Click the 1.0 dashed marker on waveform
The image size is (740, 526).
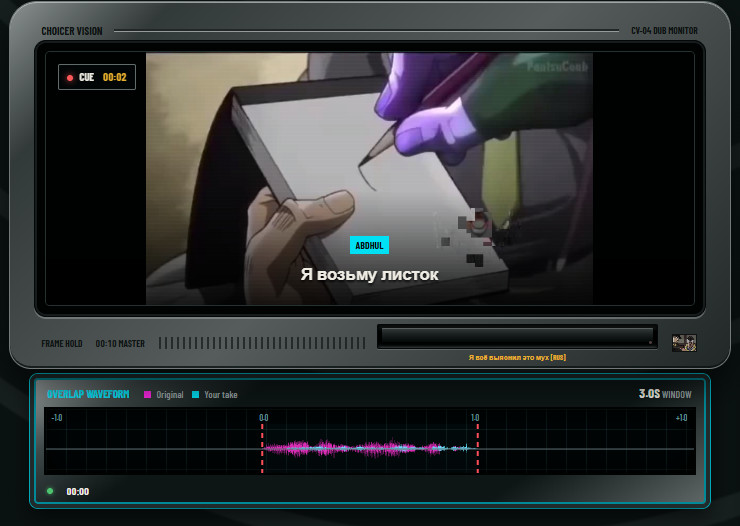click(478, 448)
